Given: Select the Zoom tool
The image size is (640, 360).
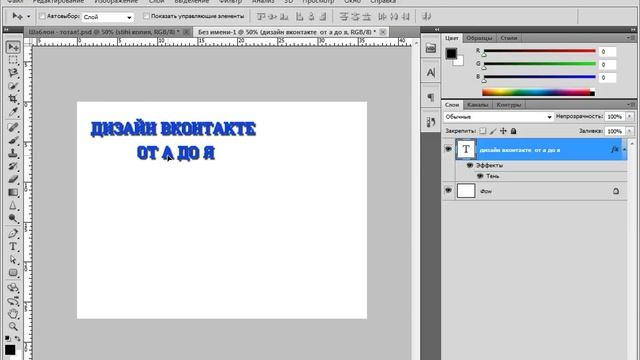Looking at the screenshot, I should (x=13, y=327).
